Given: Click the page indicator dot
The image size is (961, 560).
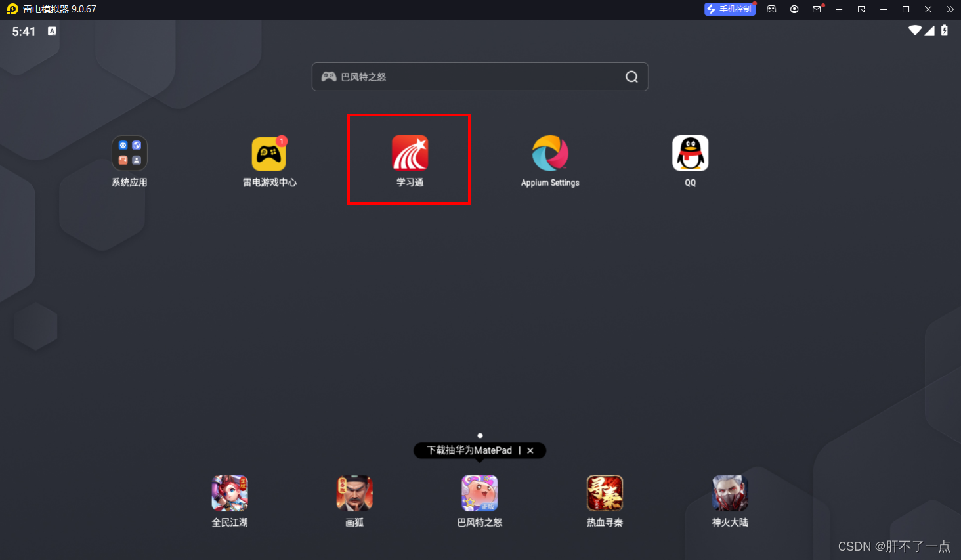Looking at the screenshot, I should click(x=480, y=435).
